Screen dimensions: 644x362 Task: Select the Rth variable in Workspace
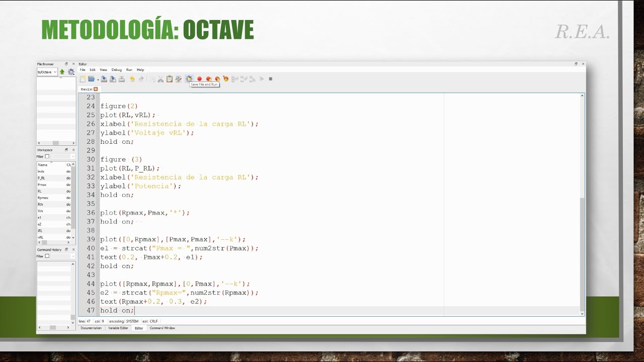click(x=40, y=204)
